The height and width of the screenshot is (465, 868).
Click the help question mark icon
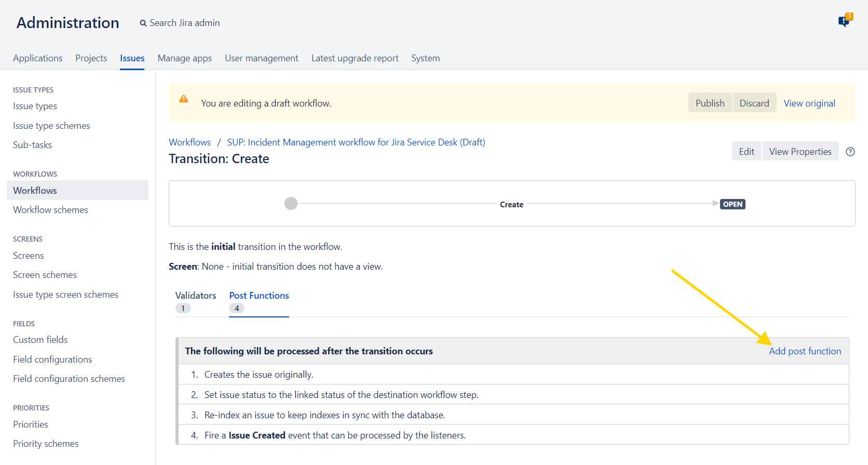[850, 152]
